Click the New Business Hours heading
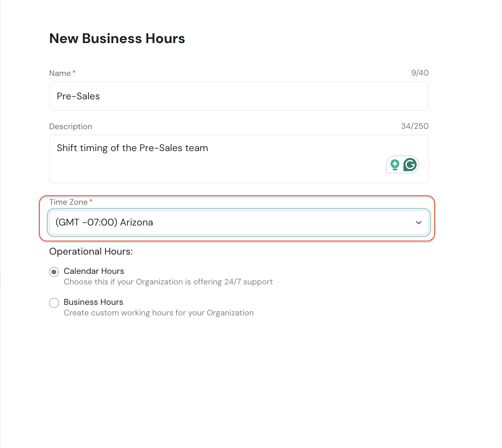Viewport: 502px width, 448px height. [117, 39]
